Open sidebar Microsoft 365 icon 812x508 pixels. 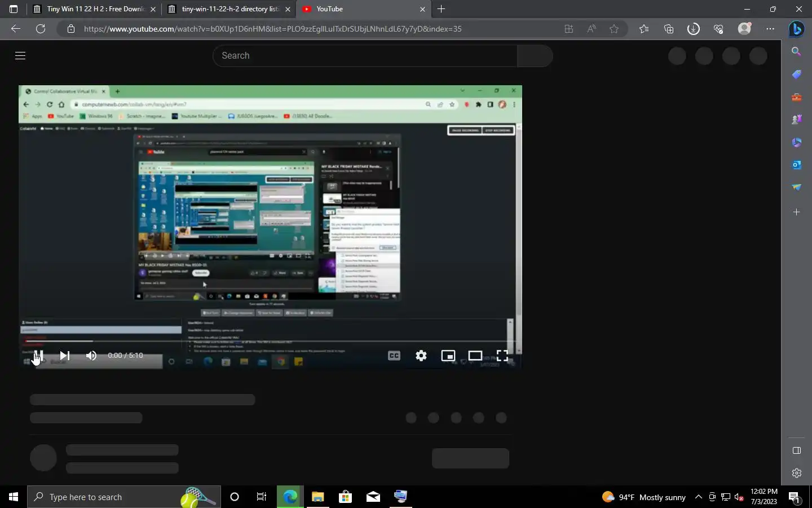click(x=796, y=142)
